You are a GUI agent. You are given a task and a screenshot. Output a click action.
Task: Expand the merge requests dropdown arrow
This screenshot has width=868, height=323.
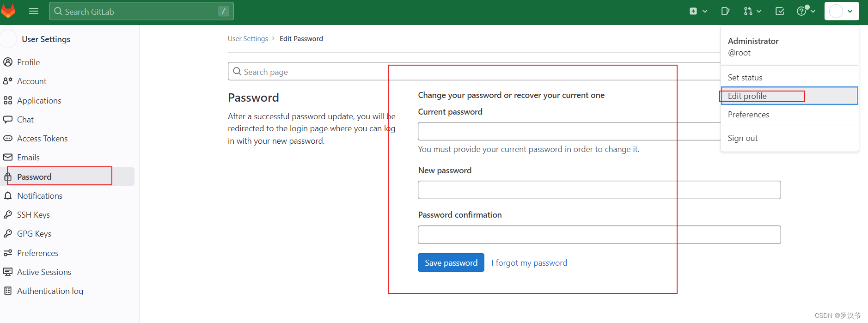(x=759, y=11)
